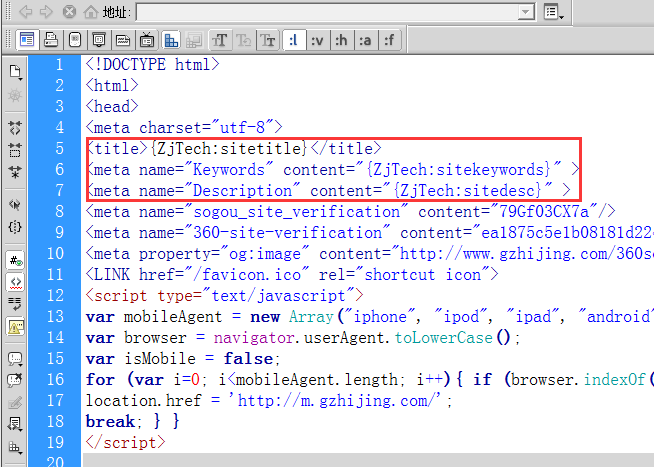This screenshot has height=467, width=654.
Task: Click Collapse Selection icon in coding toolbar
Action: (15, 150)
